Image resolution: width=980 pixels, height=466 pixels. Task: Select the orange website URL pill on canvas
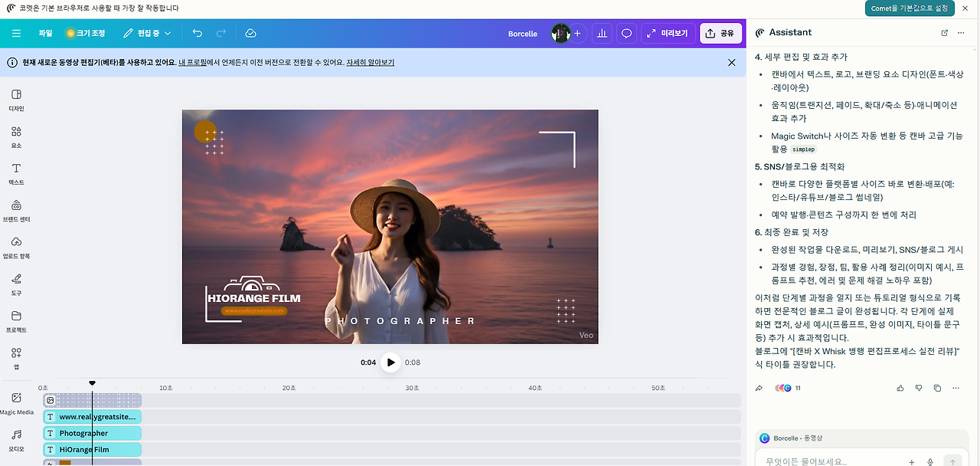tap(254, 311)
